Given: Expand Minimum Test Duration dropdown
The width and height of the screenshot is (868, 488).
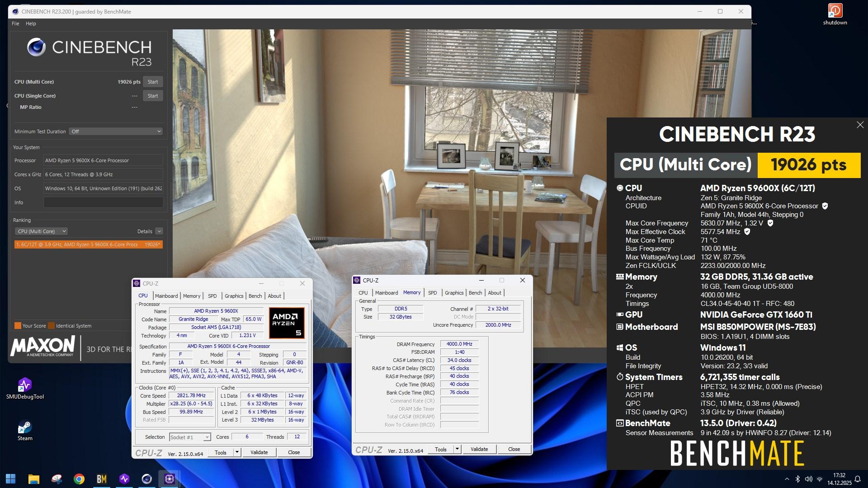Looking at the screenshot, I should click(x=116, y=131).
